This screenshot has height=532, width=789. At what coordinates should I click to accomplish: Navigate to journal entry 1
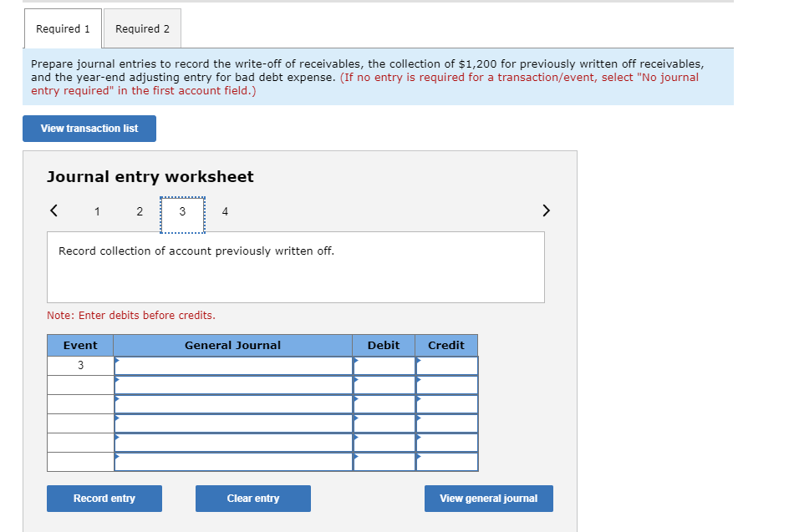[97, 211]
